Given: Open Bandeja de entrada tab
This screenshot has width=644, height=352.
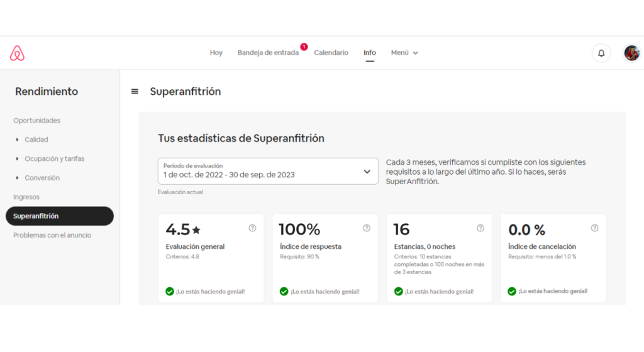Looking at the screenshot, I should [x=268, y=53].
